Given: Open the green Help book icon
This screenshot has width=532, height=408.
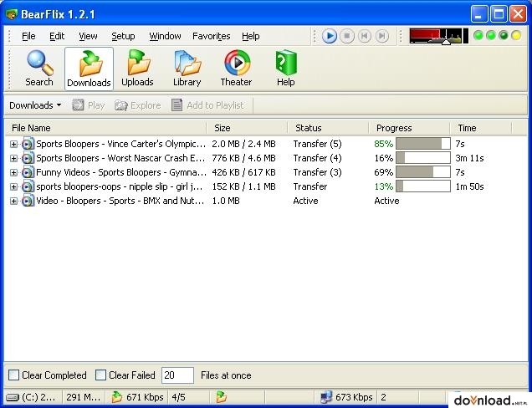Looking at the screenshot, I should [x=286, y=63].
